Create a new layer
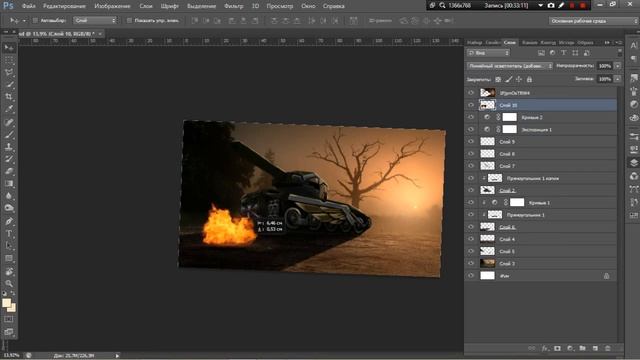 coord(595,348)
